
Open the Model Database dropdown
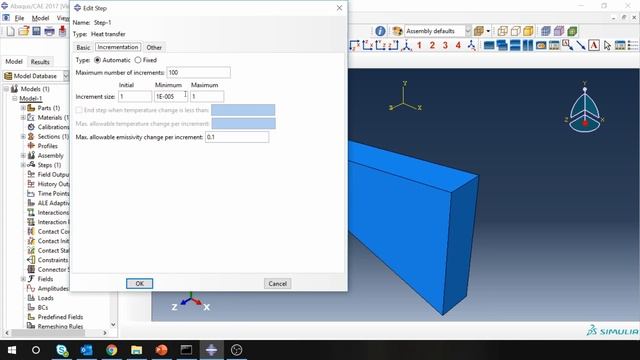pos(65,76)
